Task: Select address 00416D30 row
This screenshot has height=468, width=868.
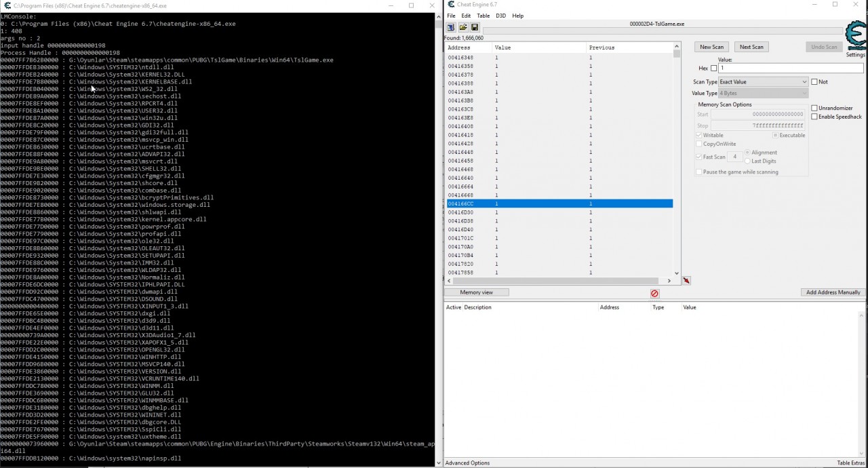Action: (x=559, y=212)
